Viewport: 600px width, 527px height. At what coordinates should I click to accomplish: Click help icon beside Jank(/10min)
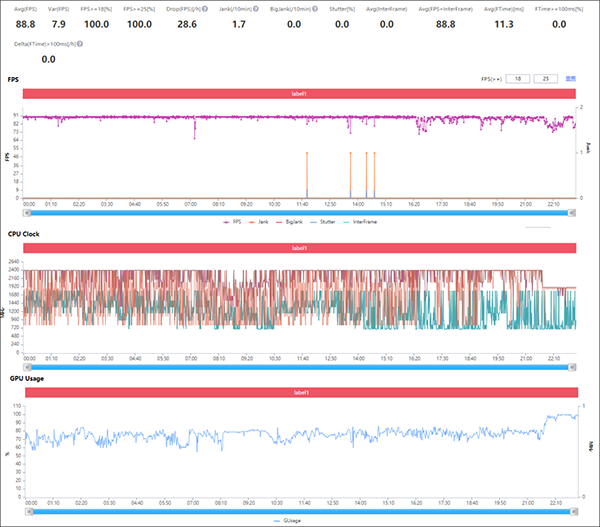click(x=257, y=9)
